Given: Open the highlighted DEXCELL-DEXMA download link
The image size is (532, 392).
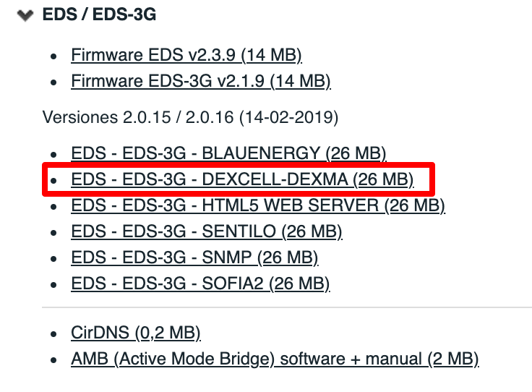Looking at the screenshot, I should tap(242, 179).
